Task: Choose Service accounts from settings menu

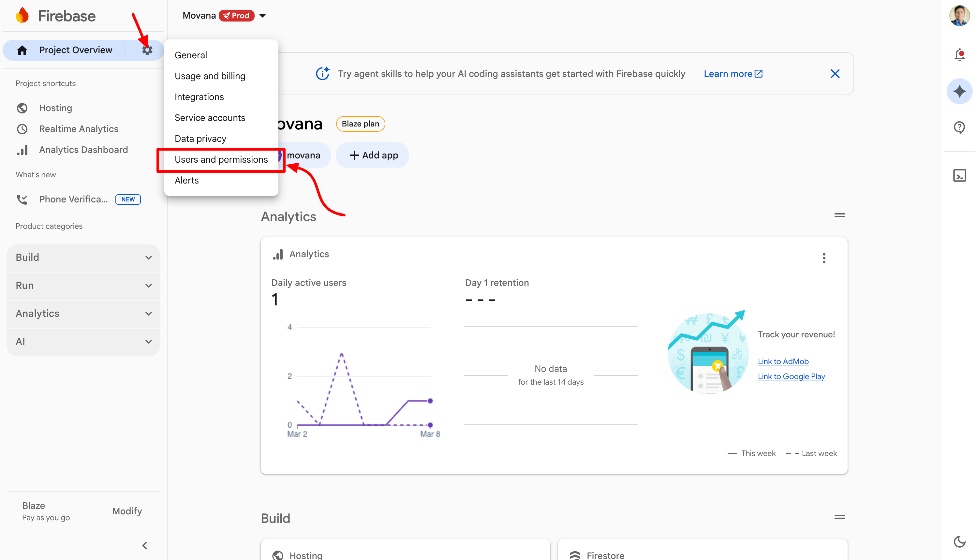Action: tap(210, 118)
